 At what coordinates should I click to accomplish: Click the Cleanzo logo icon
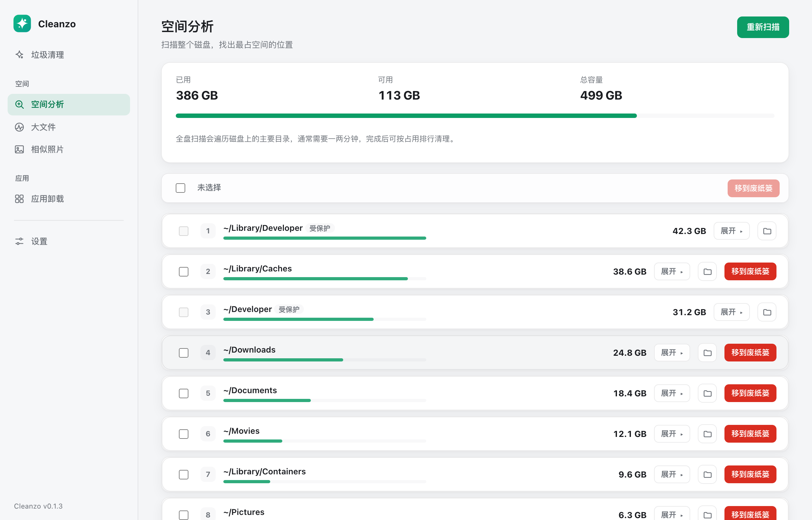(22, 24)
